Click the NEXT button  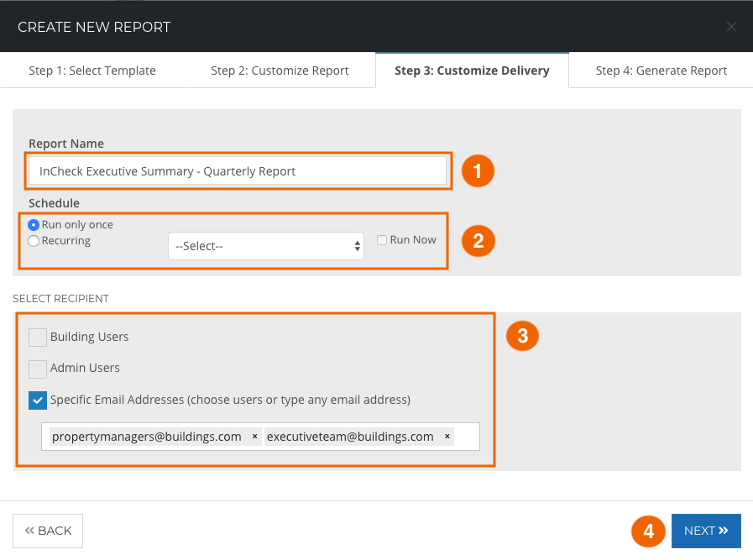pyautogui.click(x=706, y=531)
